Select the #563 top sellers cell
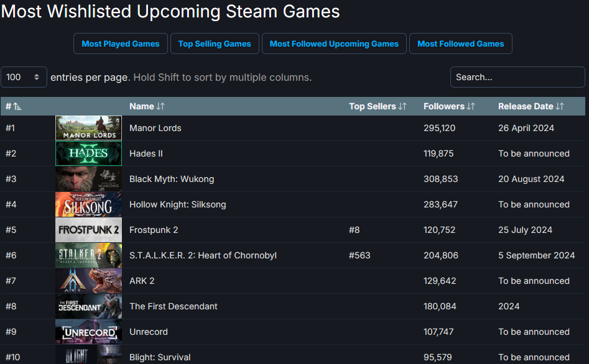 (x=359, y=255)
